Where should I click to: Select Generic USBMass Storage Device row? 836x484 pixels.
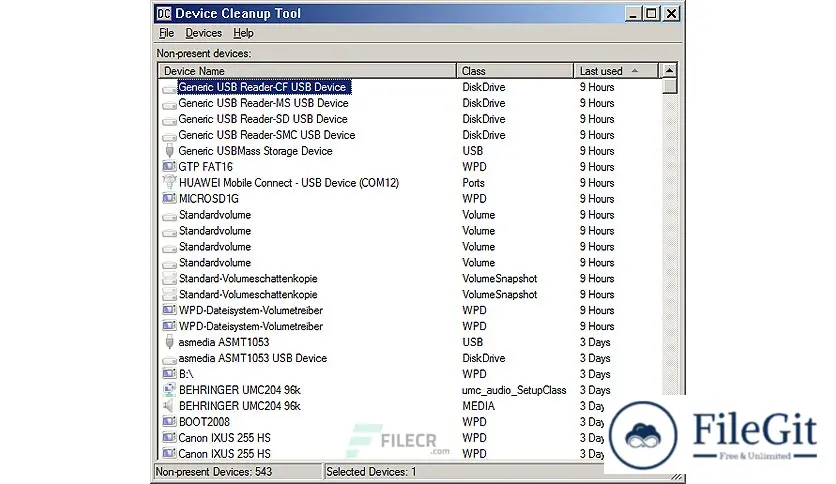tap(255, 151)
